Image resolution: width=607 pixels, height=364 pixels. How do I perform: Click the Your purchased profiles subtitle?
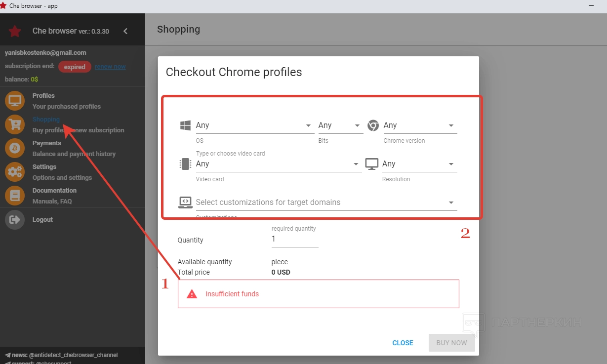67,107
